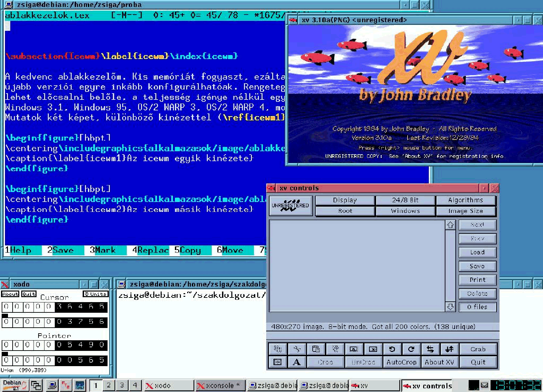The image size is (543, 392).
Task: Click the digital clock in the taskbar
Action: coord(516,385)
